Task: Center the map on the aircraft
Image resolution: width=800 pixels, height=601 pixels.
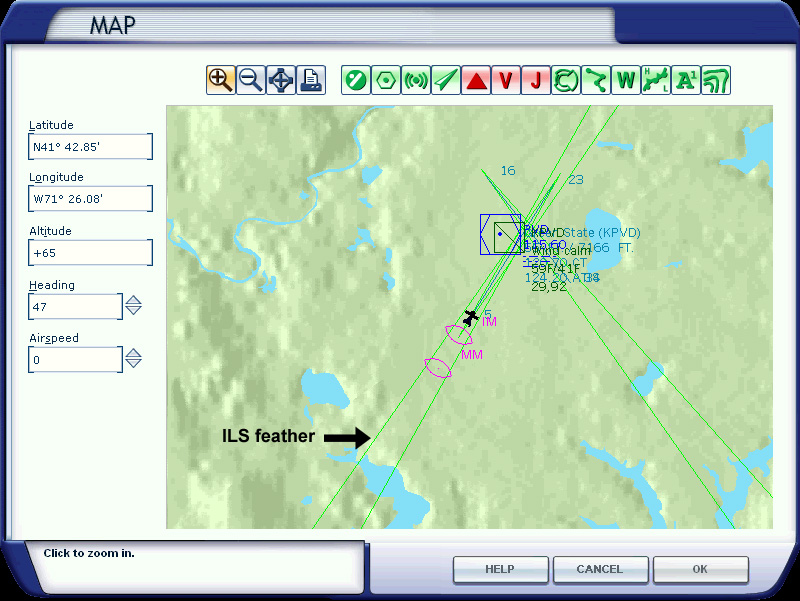Action: (281, 80)
